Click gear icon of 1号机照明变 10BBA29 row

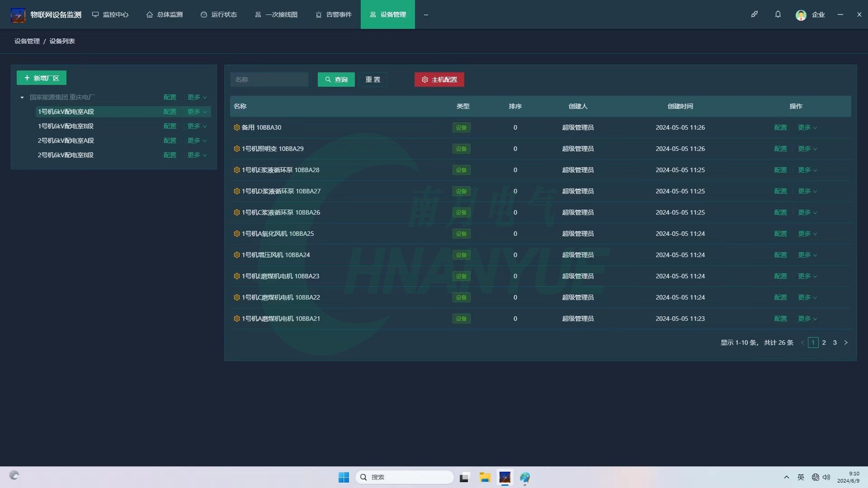coord(236,149)
